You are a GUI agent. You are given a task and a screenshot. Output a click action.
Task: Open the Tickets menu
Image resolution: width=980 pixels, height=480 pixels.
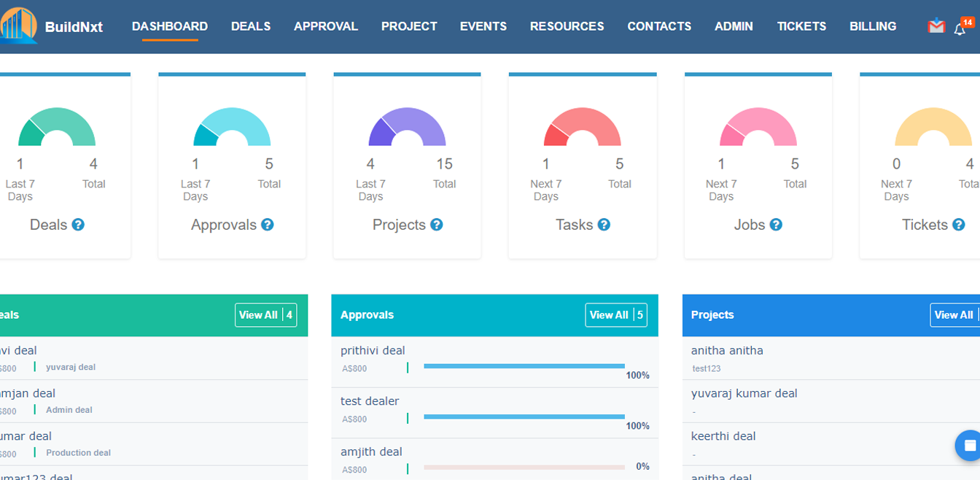click(801, 26)
